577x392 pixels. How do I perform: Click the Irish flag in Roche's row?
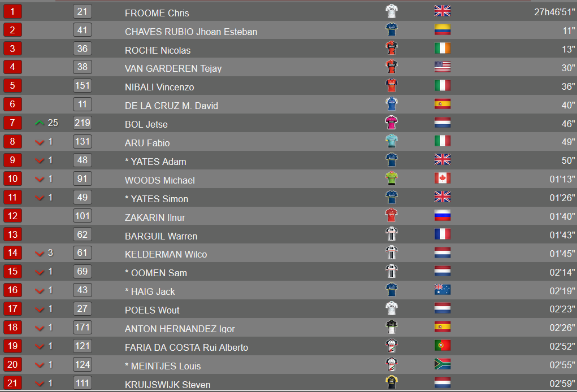tap(442, 49)
